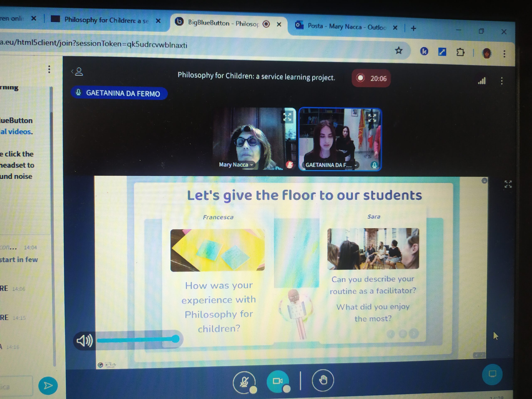Click Sara's group discussion photo
The width and height of the screenshot is (532, 399).
point(373,249)
